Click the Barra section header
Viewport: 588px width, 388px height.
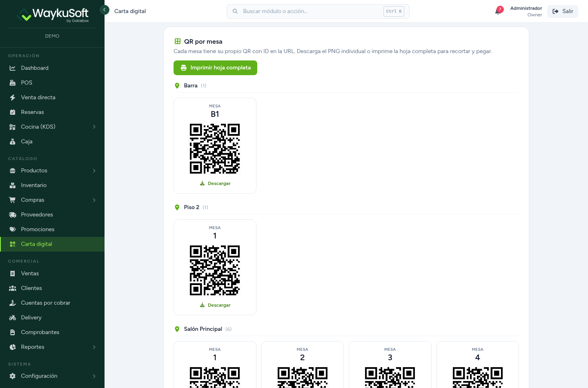pos(191,86)
